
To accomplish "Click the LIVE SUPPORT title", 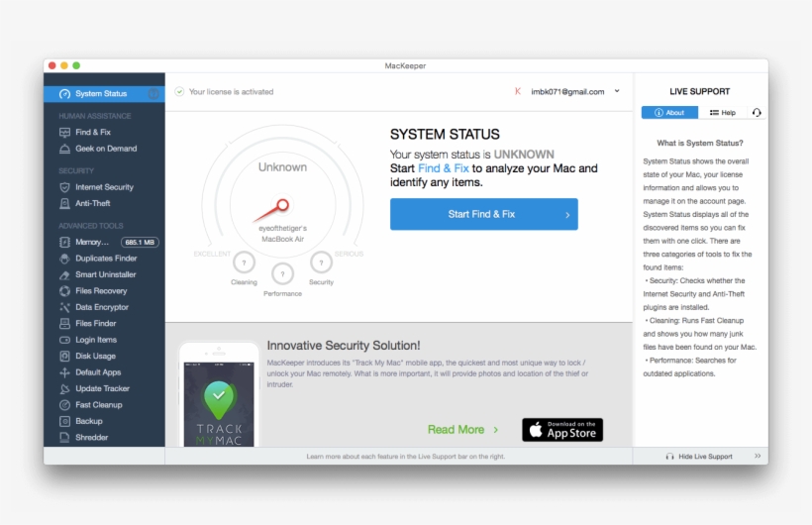I will click(x=700, y=92).
